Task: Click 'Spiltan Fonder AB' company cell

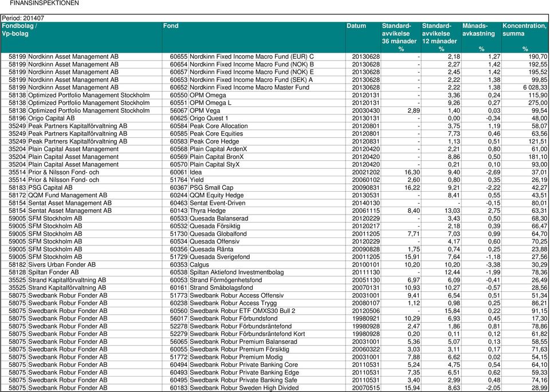Action: click(x=53, y=272)
